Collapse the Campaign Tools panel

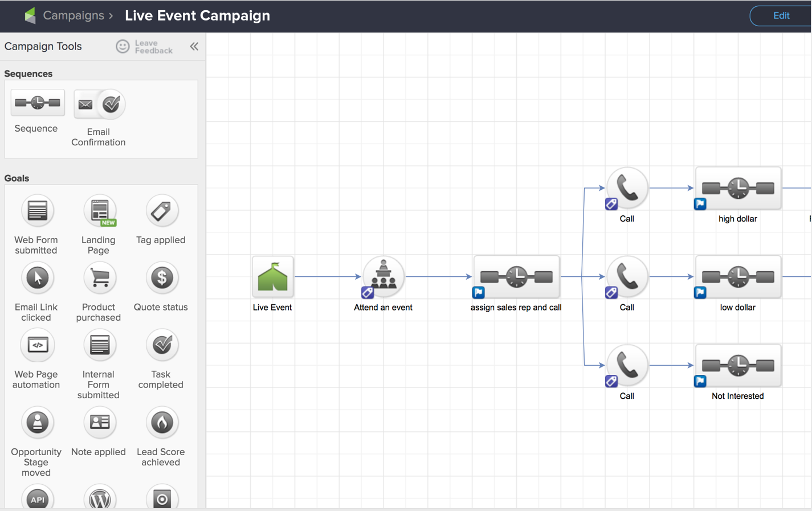(x=194, y=47)
